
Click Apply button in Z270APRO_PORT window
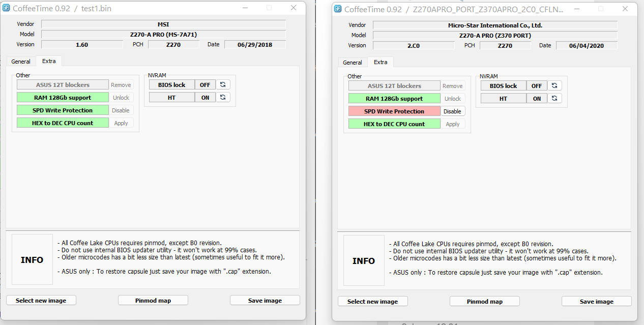pos(453,124)
